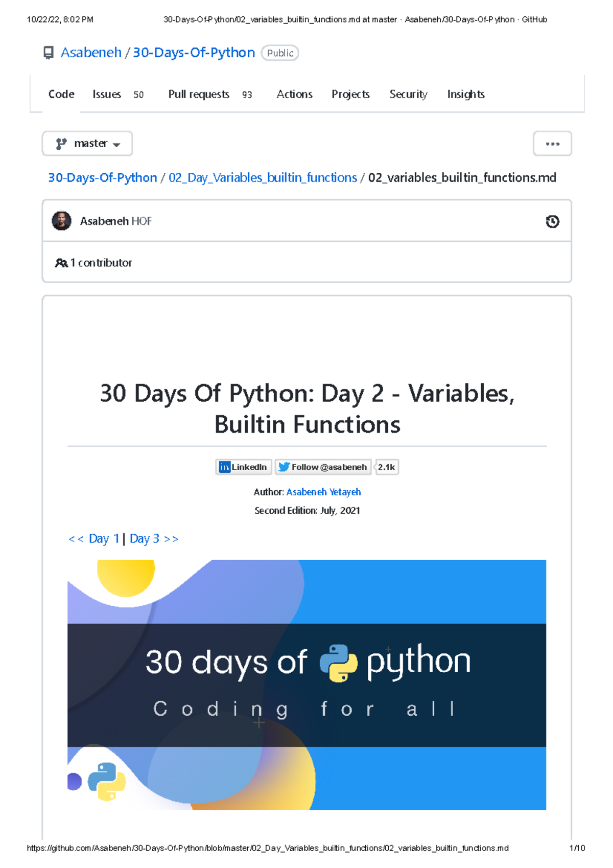Image resolution: width=613 pixels, height=868 pixels.
Task: Click the git branch icon
Action: click(61, 144)
